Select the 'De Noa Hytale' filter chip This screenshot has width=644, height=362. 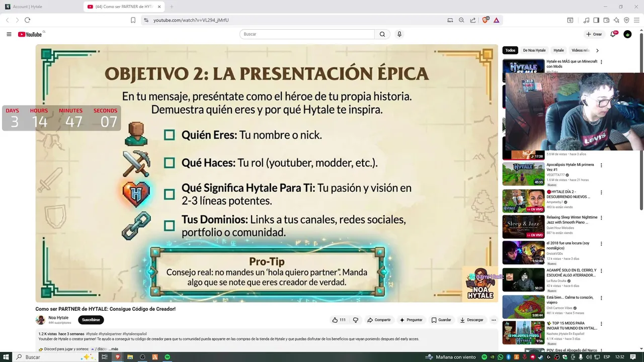click(534, 50)
